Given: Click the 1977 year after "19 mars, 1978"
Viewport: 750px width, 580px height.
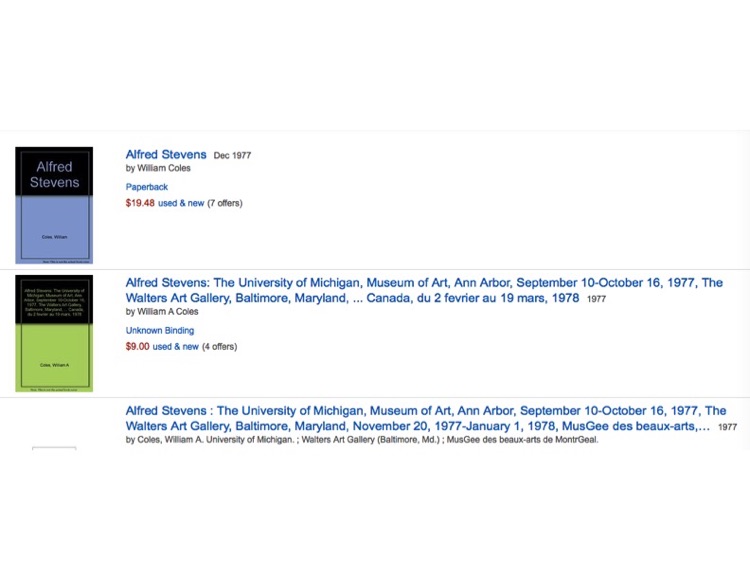Looking at the screenshot, I should pos(596,299).
